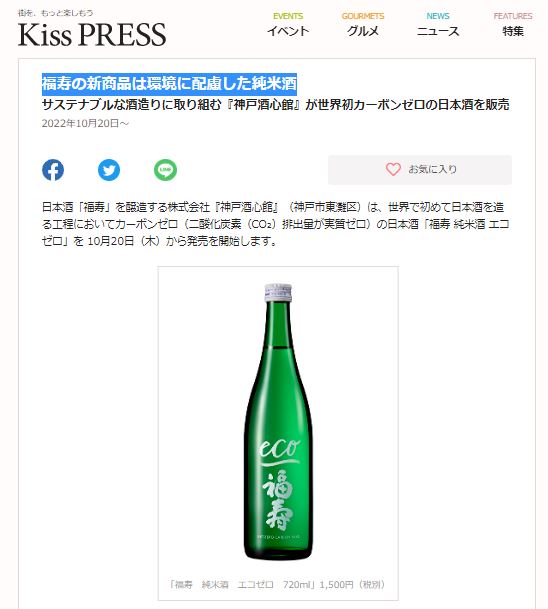The image size is (548, 609).
Task: Open the 特集 features menu
Action: [513, 31]
